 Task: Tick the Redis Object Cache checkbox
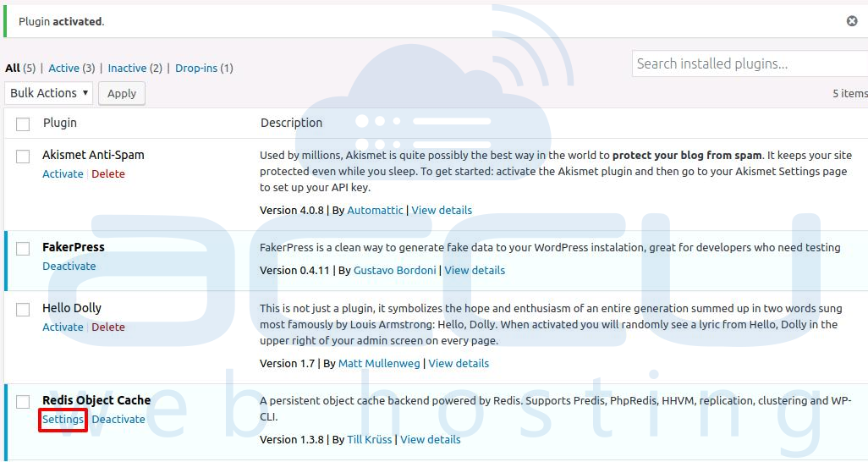pyautogui.click(x=23, y=402)
